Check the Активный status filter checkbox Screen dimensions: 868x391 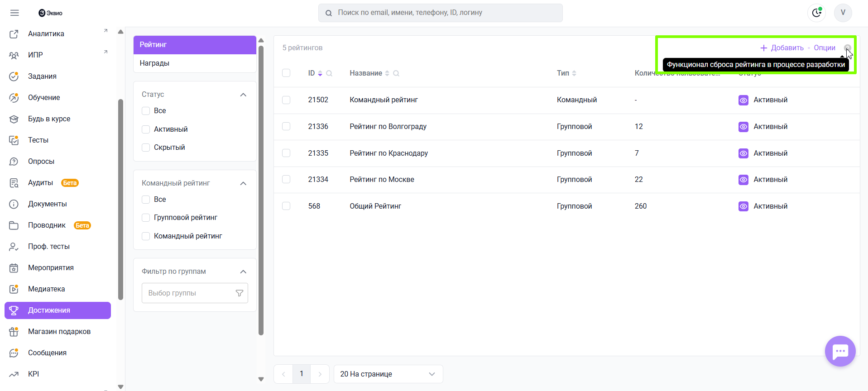tap(146, 129)
